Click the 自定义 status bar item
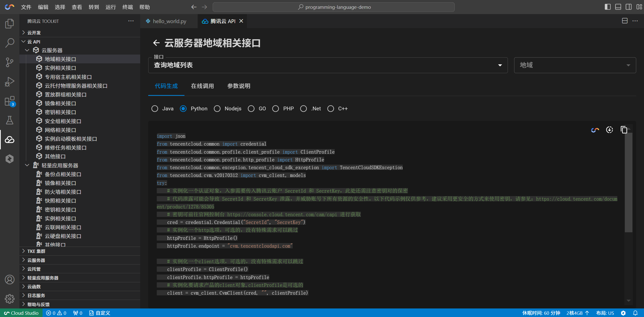This screenshot has height=317, width=644. point(100,313)
